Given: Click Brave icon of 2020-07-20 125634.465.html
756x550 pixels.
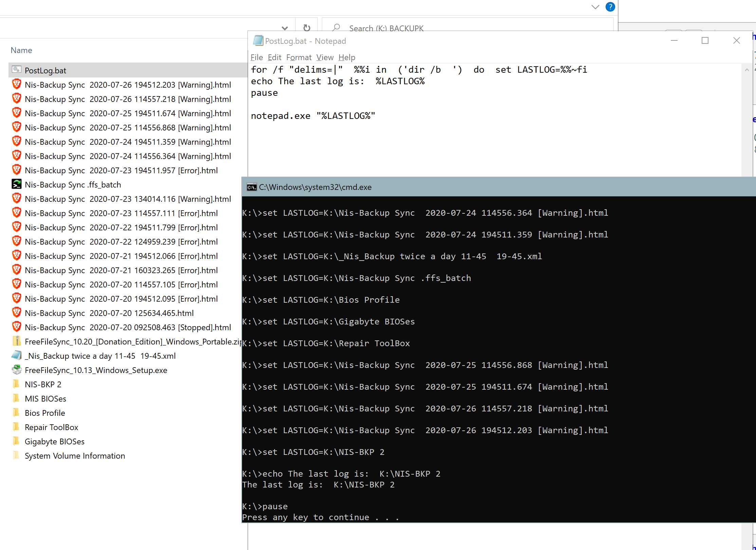Looking at the screenshot, I should pos(16,313).
